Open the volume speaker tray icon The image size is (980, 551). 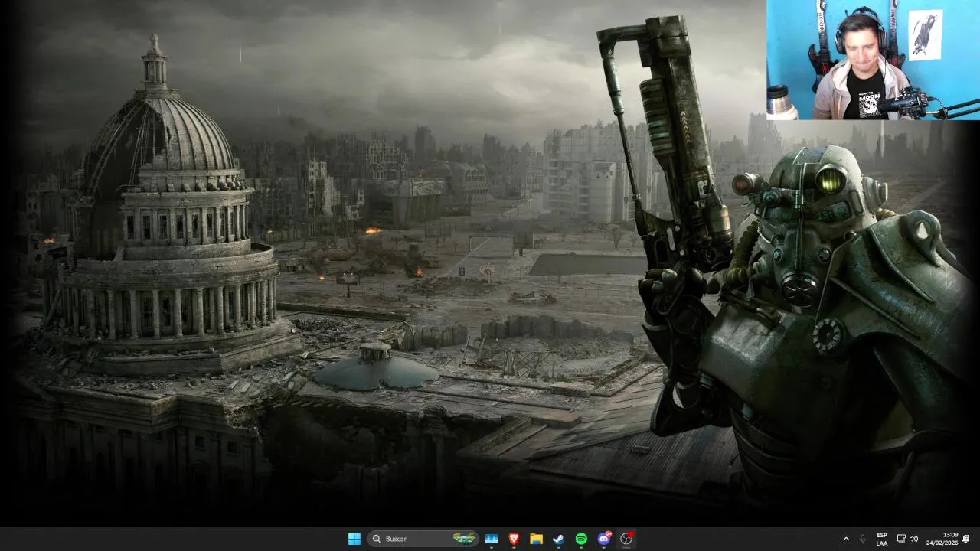tap(913, 539)
